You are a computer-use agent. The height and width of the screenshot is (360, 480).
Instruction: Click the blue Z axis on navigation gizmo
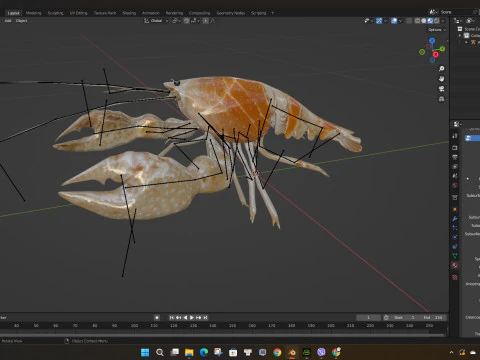(432, 40)
